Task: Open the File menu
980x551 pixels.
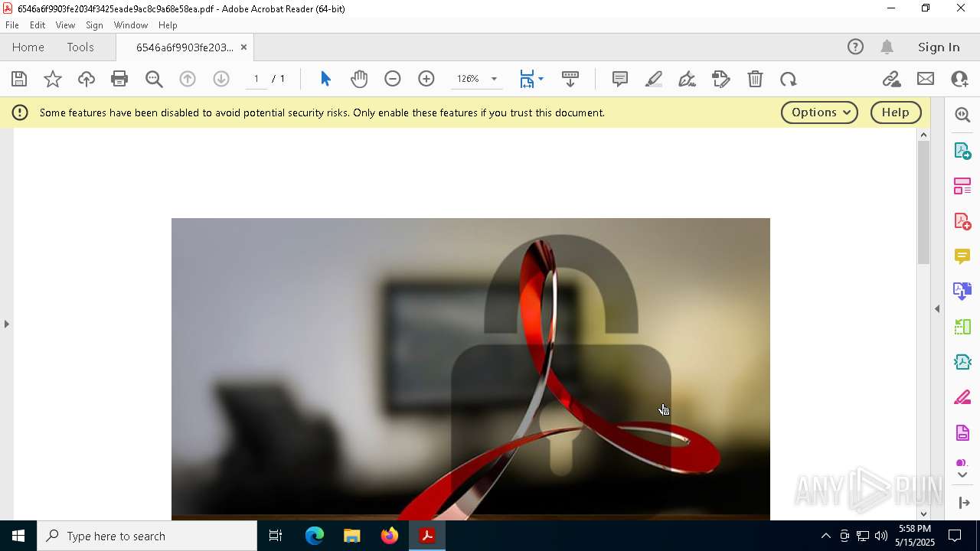Action: 12,25
